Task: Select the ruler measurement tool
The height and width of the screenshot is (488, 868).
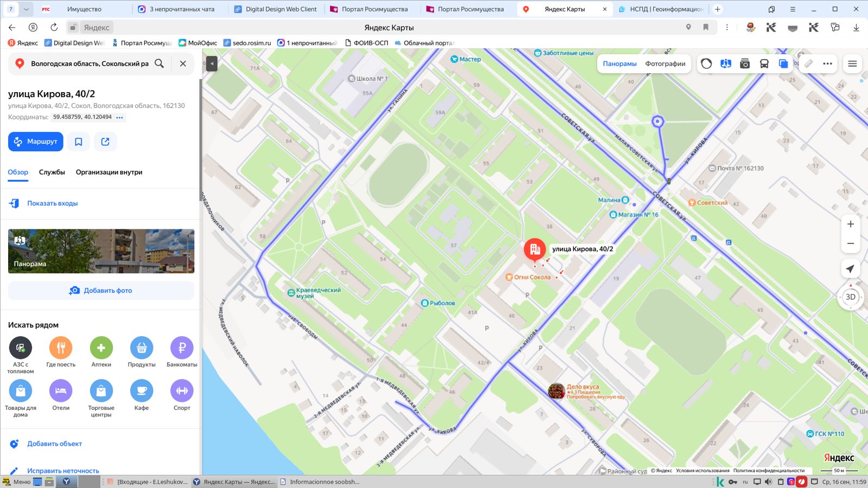Action: point(808,63)
